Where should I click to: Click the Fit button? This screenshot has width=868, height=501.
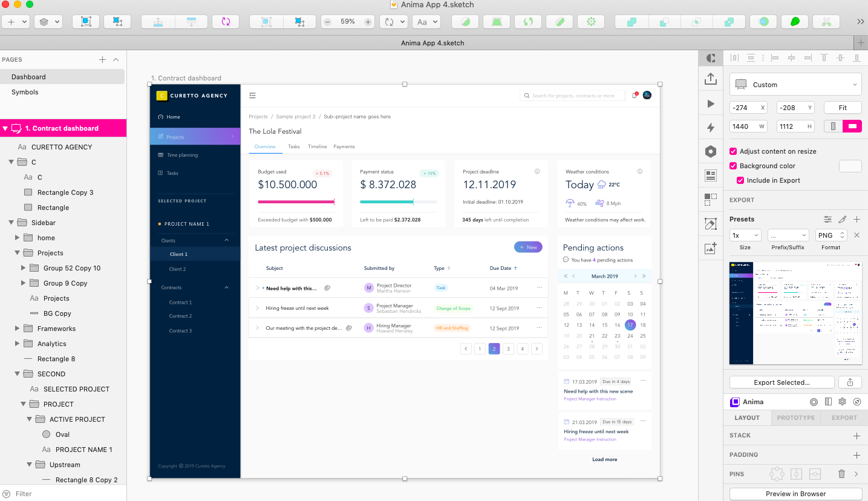click(x=843, y=108)
